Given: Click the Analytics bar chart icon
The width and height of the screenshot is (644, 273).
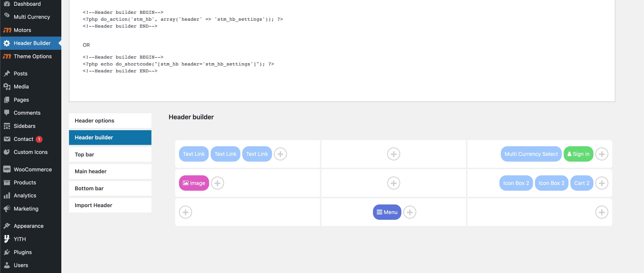Looking at the screenshot, I should (x=7, y=196).
